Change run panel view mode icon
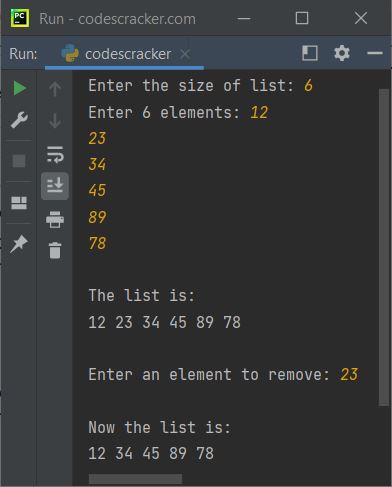The width and height of the screenshot is (392, 487). click(x=310, y=53)
